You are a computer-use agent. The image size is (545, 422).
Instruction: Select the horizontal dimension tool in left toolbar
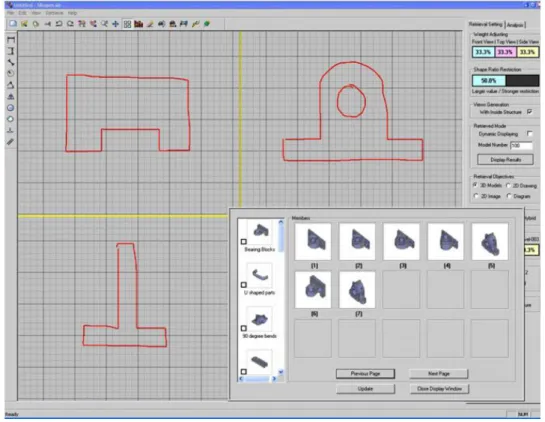tap(11, 40)
